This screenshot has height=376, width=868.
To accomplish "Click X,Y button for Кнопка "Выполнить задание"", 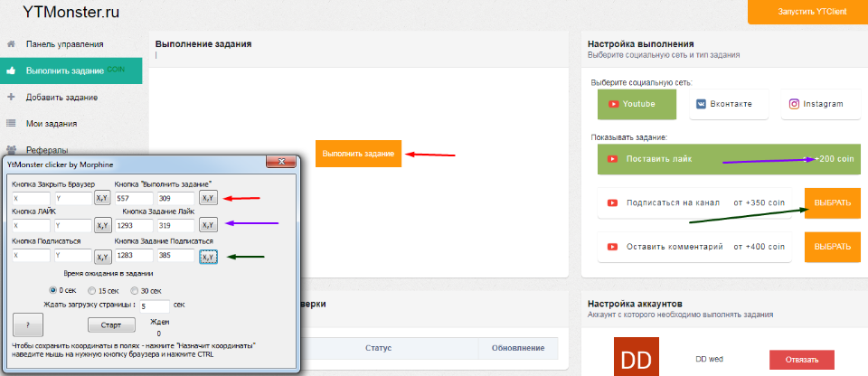I will tap(208, 198).
